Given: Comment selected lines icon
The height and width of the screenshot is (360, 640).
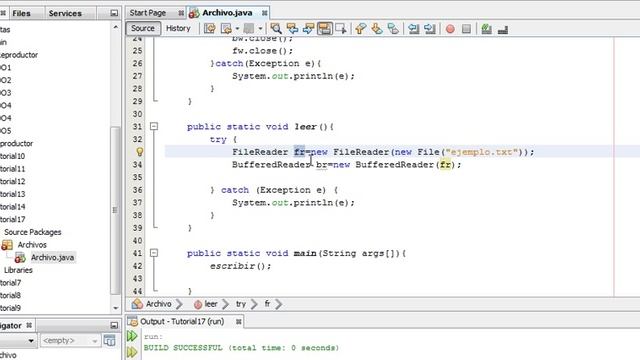Looking at the screenshot, I should coord(486,29).
